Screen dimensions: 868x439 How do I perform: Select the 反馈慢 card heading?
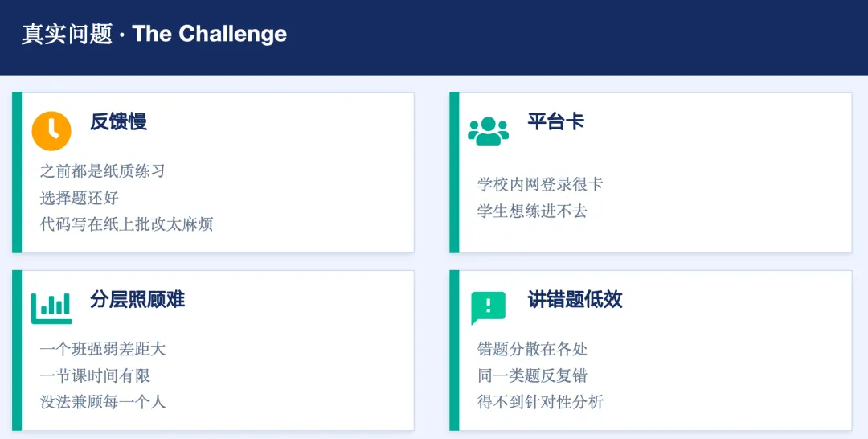pyautogui.click(x=118, y=121)
